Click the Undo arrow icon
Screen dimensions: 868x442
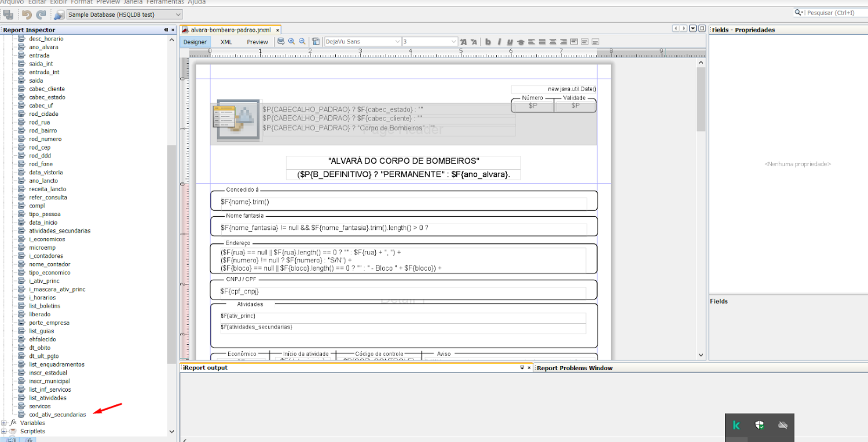pos(27,14)
